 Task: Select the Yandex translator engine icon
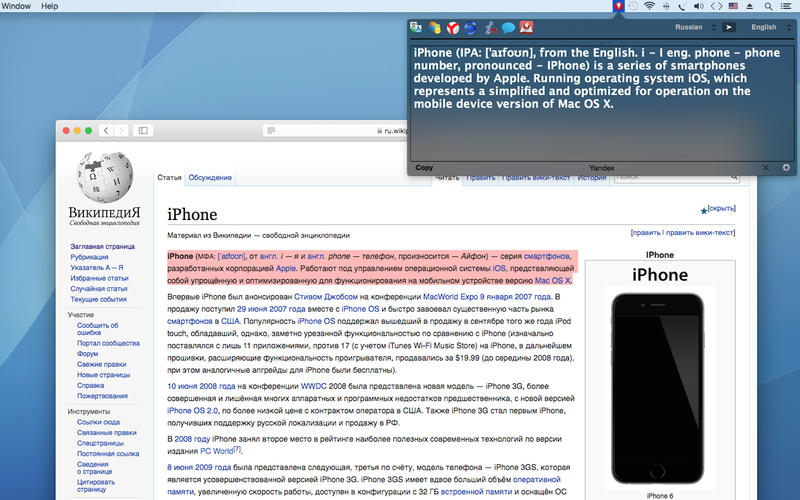(x=453, y=28)
